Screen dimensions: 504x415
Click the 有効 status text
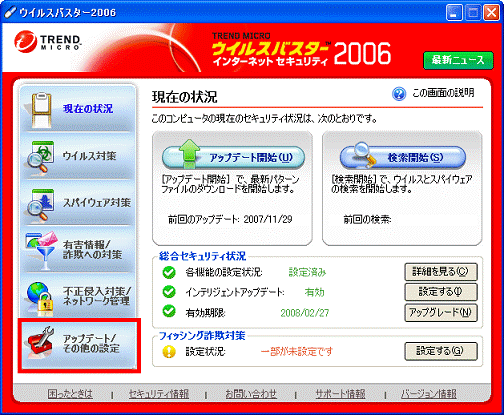[x=314, y=292]
